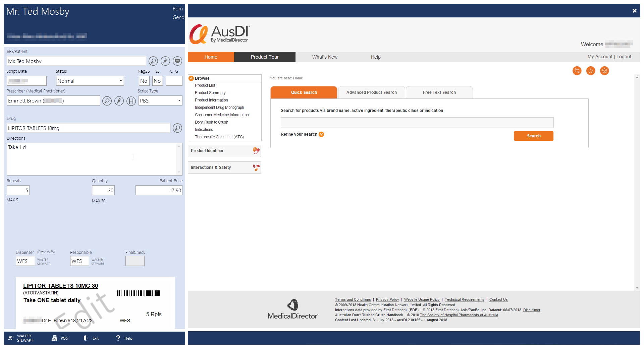Click the Logout link
The width and height of the screenshot is (644, 345).
(x=624, y=57)
